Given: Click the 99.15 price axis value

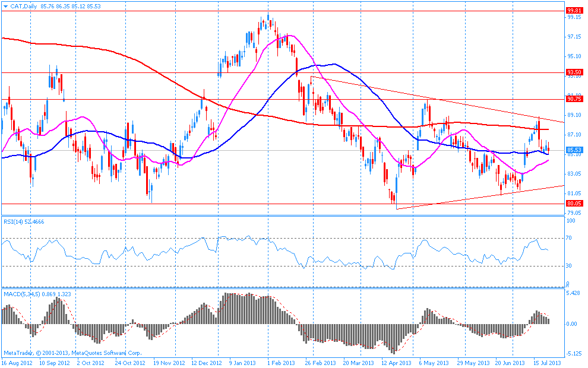Looking at the screenshot, I should (574, 17).
